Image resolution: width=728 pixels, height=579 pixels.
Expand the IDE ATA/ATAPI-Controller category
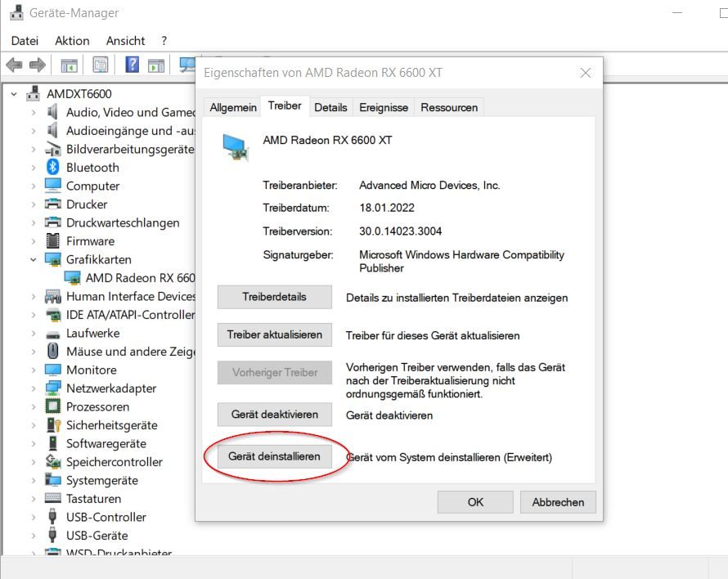34,315
